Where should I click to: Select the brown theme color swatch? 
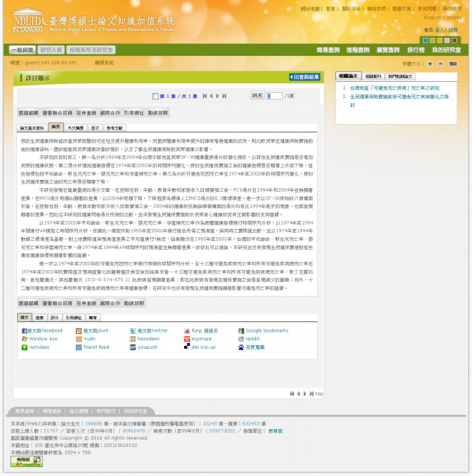[x=454, y=40]
